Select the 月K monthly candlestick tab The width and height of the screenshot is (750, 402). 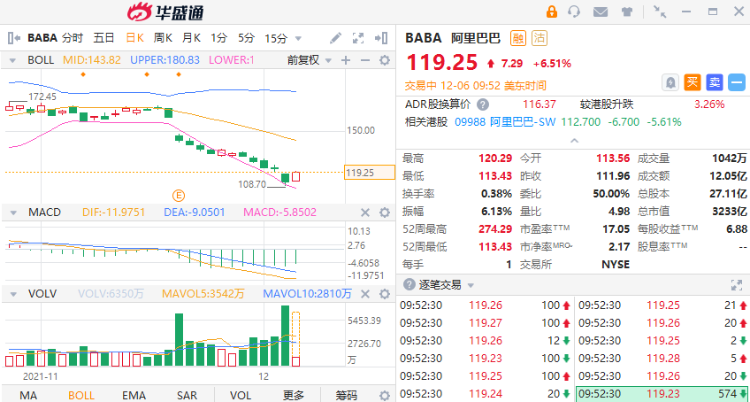coord(191,38)
